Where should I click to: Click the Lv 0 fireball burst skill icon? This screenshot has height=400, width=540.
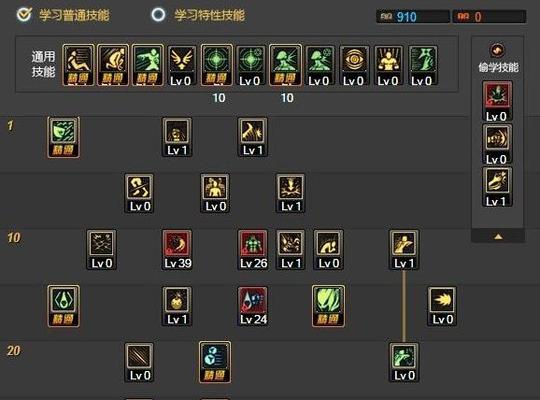point(442,306)
